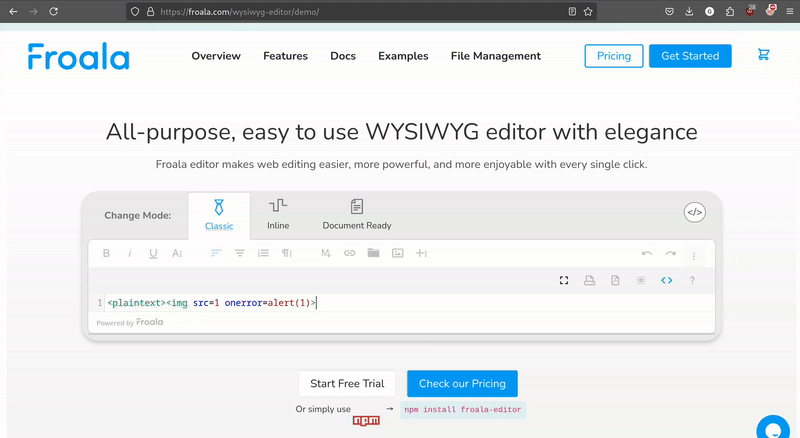The height and width of the screenshot is (438, 800).
Task: Click the insert files folder icon
Action: coord(373,254)
